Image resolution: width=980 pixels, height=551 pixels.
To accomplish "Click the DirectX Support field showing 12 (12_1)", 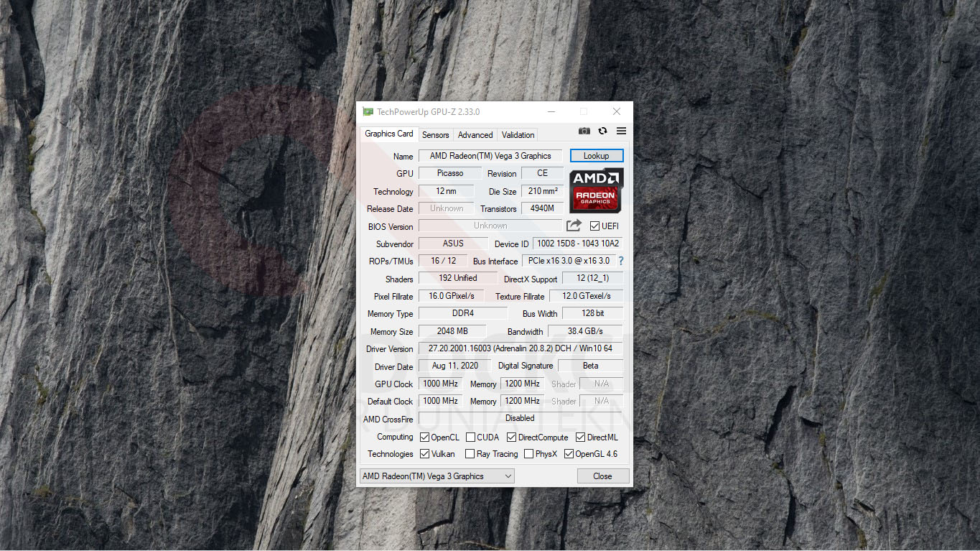I will point(592,278).
